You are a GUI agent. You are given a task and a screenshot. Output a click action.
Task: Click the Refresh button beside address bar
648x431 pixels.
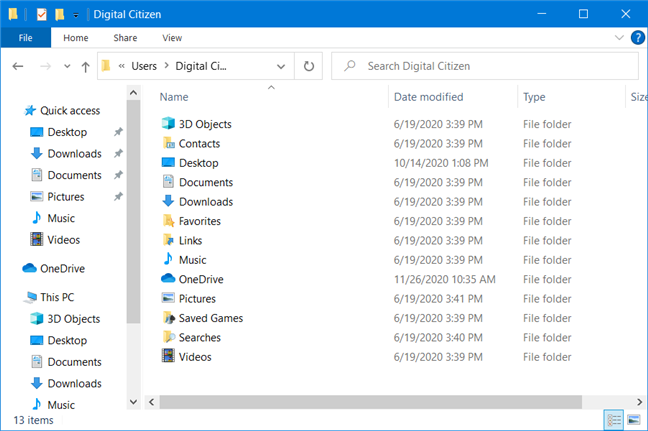(x=309, y=66)
